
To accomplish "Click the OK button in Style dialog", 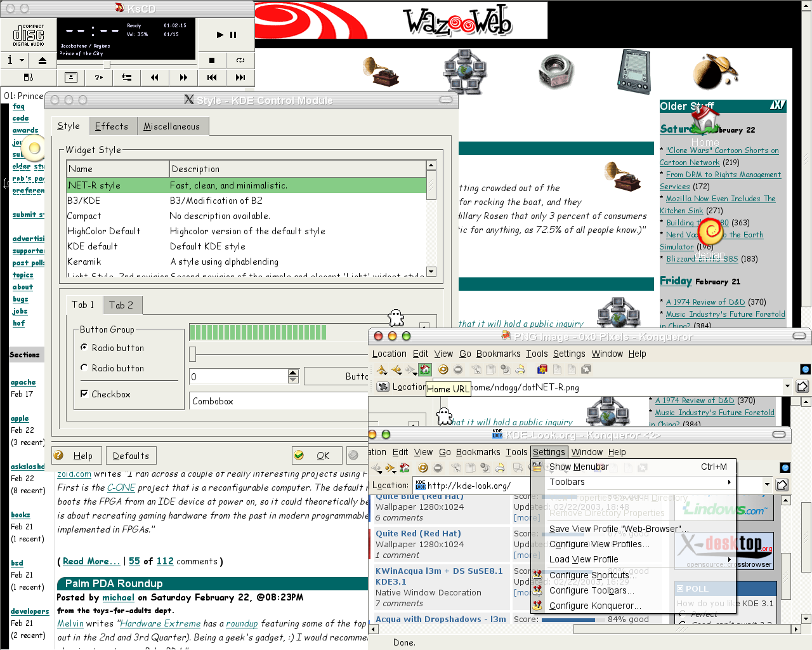I will (x=317, y=455).
